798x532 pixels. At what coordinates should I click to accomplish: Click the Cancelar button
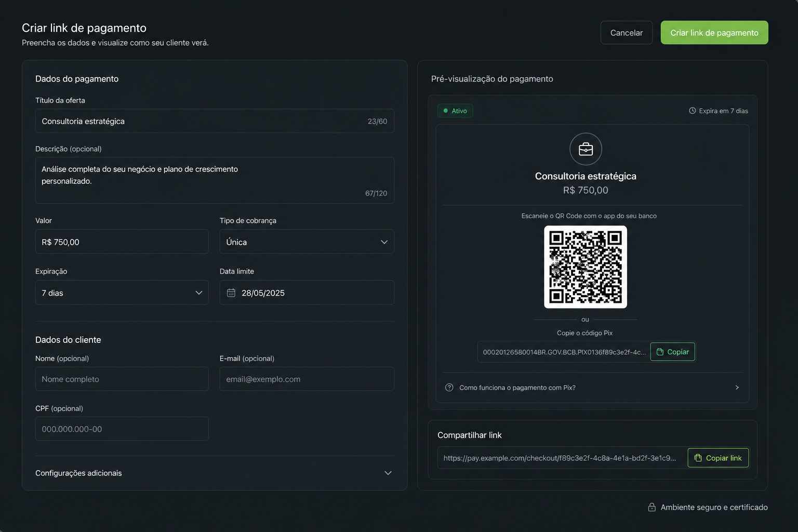coord(627,33)
